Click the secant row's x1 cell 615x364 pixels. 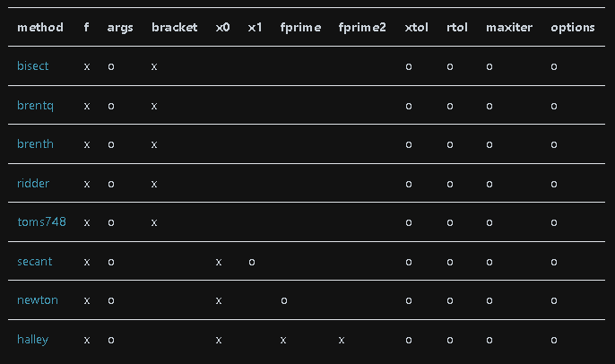click(x=252, y=262)
